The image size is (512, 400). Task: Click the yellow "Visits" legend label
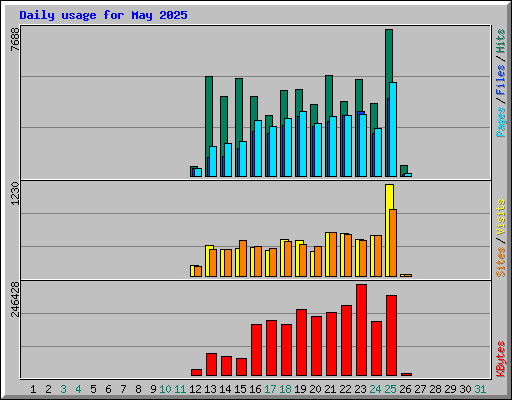pyautogui.click(x=501, y=217)
